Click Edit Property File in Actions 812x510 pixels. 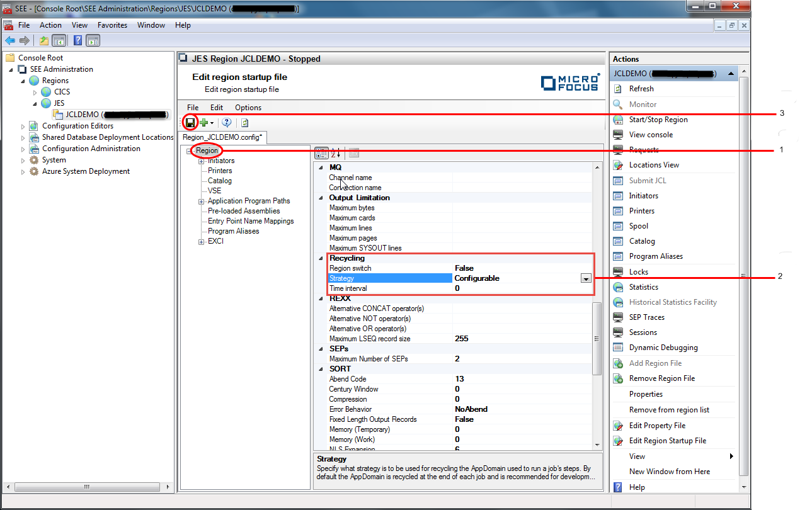click(657, 426)
